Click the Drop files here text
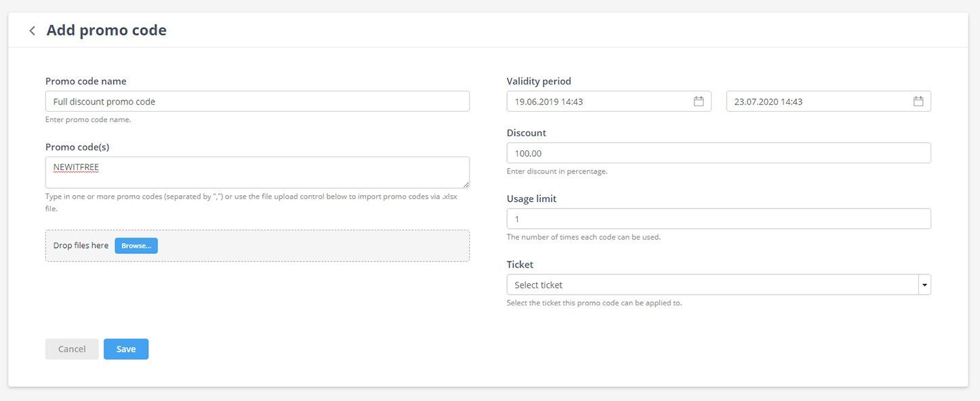 point(81,246)
